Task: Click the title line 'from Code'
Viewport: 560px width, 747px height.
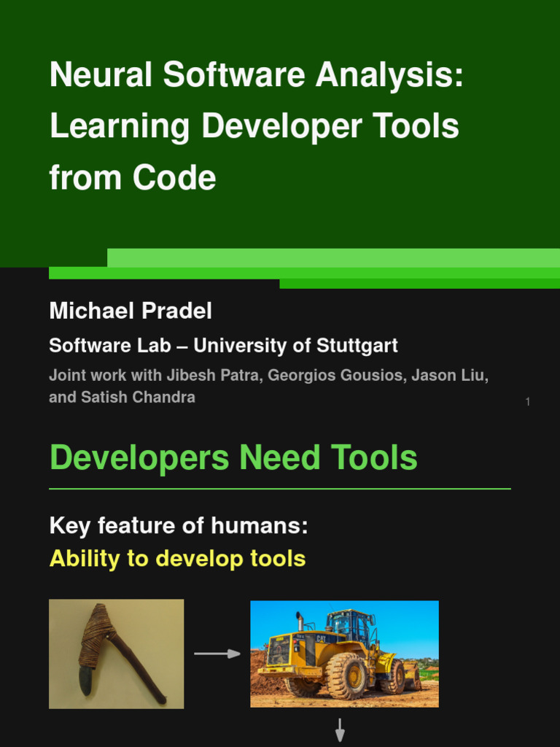Action: [133, 178]
